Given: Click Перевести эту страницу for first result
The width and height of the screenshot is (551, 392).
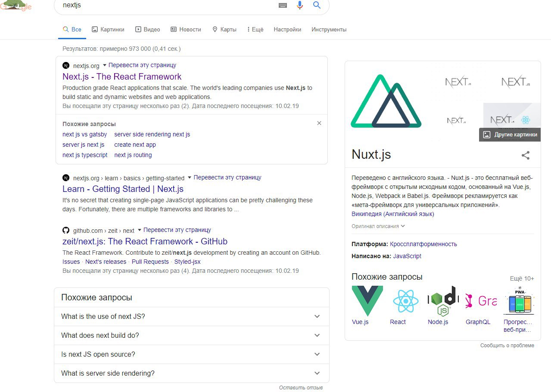Looking at the screenshot, I should pos(142,65).
